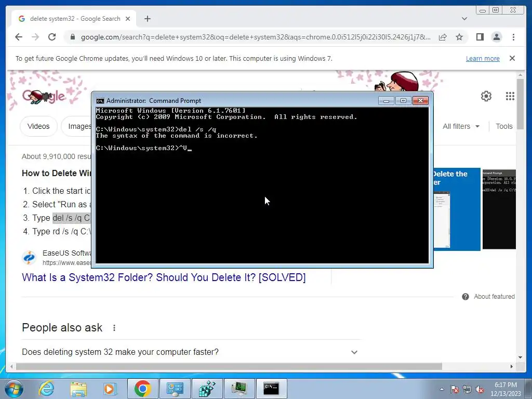
Task: Open Google quick settings gear
Action: click(x=486, y=96)
